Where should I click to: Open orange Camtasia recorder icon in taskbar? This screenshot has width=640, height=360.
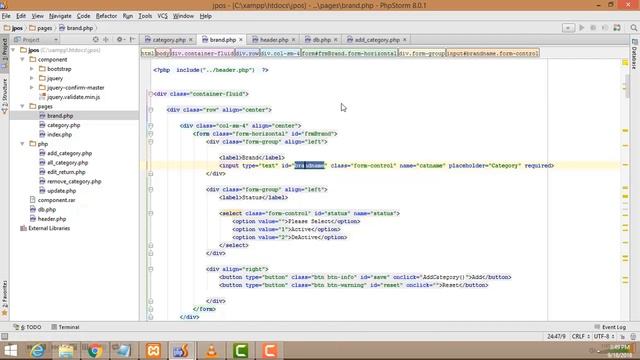pos(269,351)
